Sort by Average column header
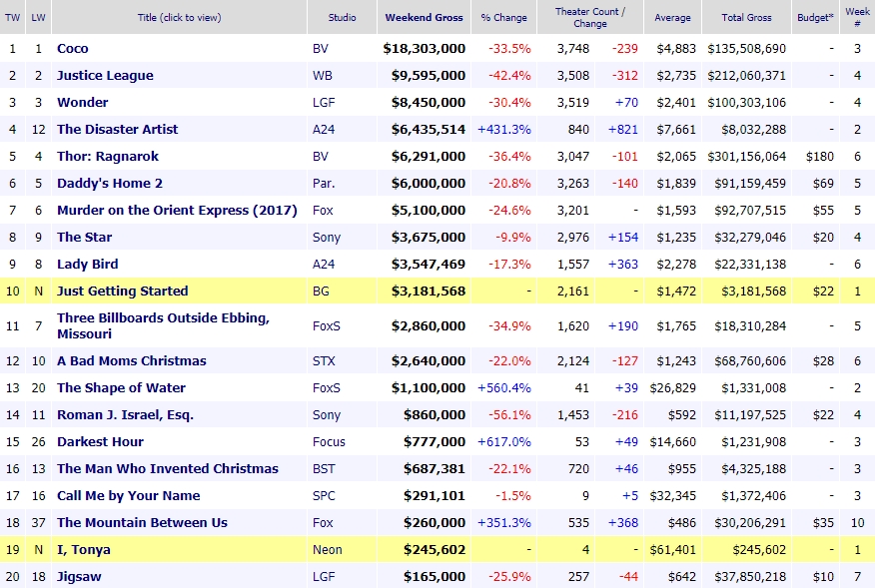The image size is (875, 588). pyautogui.click(x=672, y=17)
